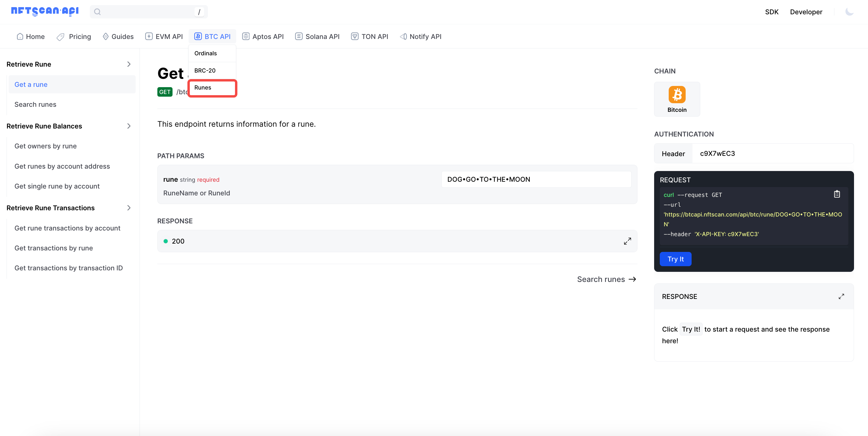
Task: Open the TON API tab
Action: (369, 36)
